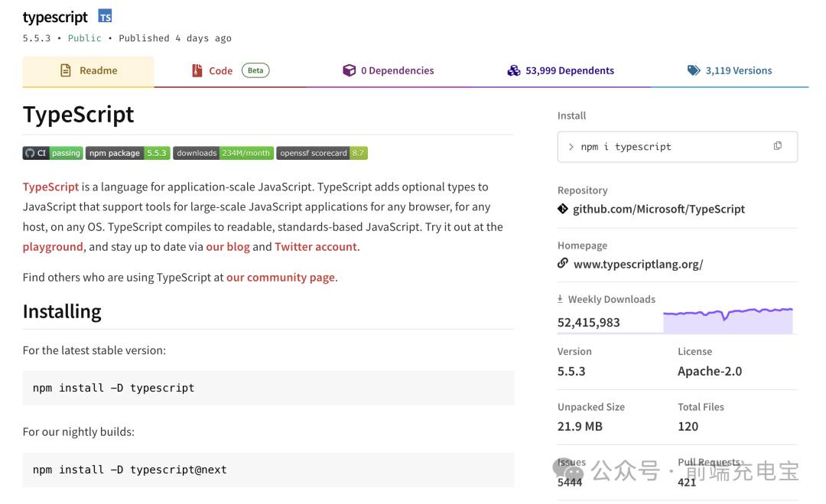The image size is (826, 504).
Task: Open the Twitter account link
Action: click(316, 247)
